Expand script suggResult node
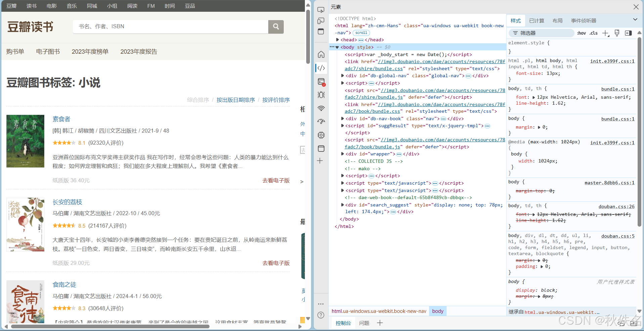This screenshot has height=331, width=644. point(342,126)
